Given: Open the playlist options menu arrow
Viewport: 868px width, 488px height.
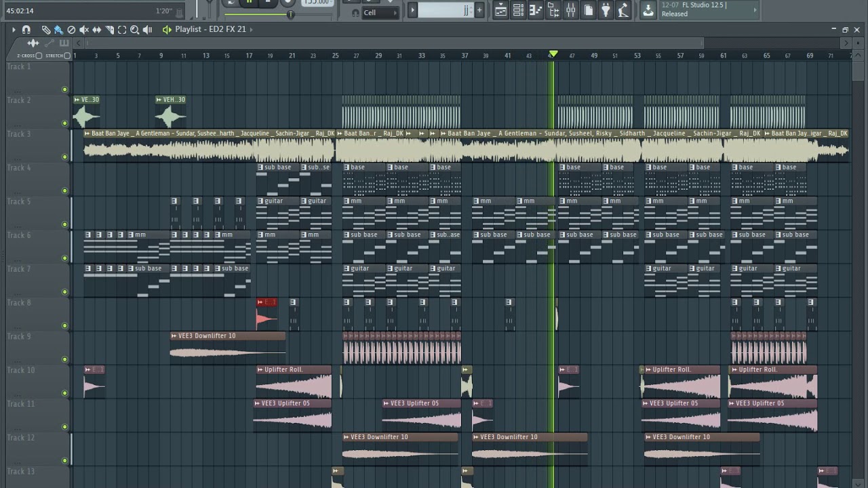Looking at the screenshot, I should tap(14, 30).
